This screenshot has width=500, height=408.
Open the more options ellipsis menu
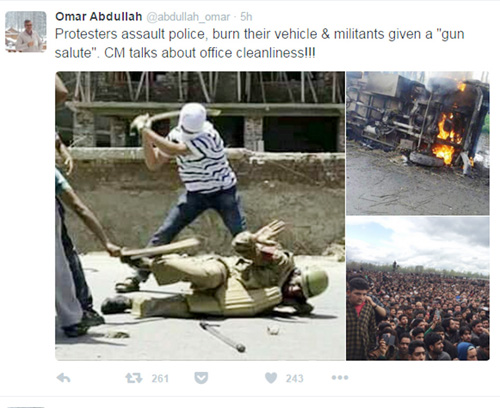340,378
